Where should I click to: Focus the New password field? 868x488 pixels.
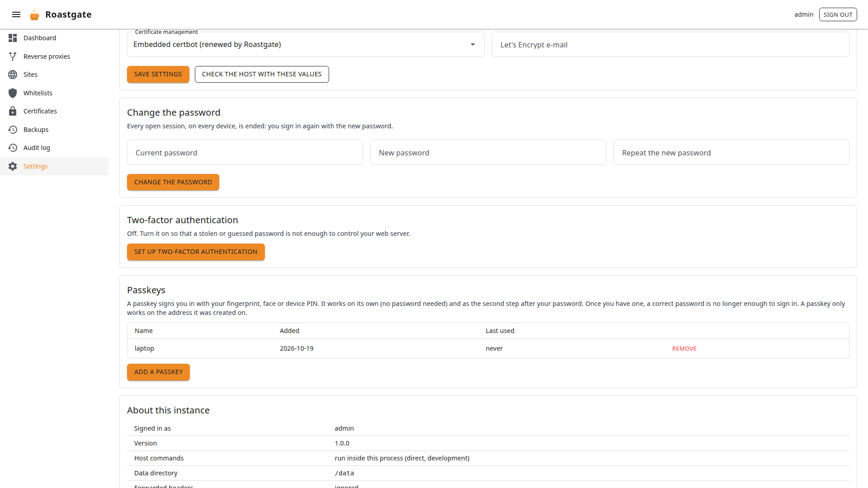[x=488, y=152]
